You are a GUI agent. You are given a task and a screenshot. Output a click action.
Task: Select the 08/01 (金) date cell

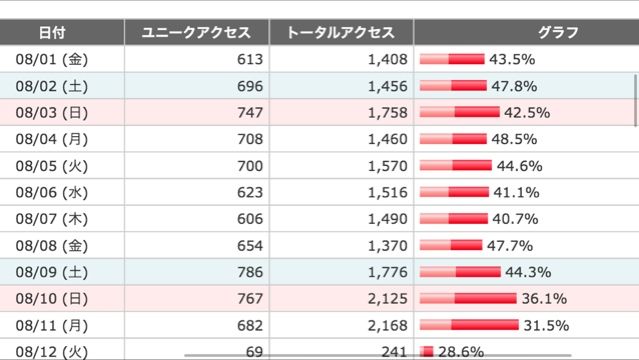(52, 60)
